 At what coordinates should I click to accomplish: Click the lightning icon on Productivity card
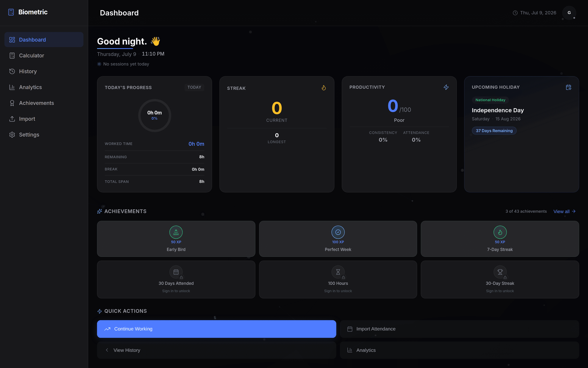coord(446,87)
